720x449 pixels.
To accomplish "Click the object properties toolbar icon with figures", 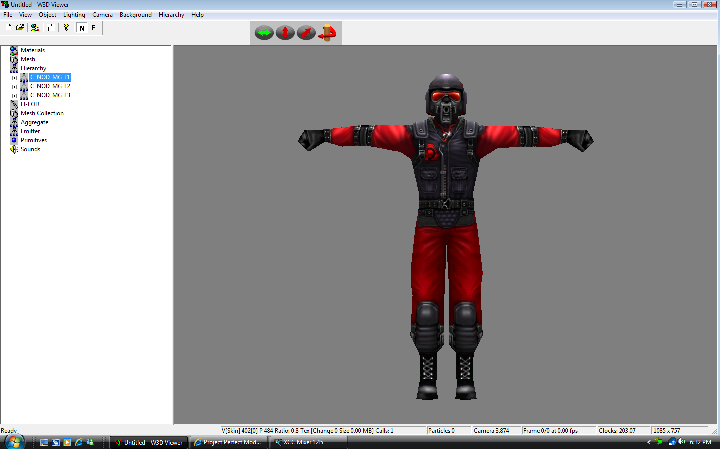I will pos(35,28).
